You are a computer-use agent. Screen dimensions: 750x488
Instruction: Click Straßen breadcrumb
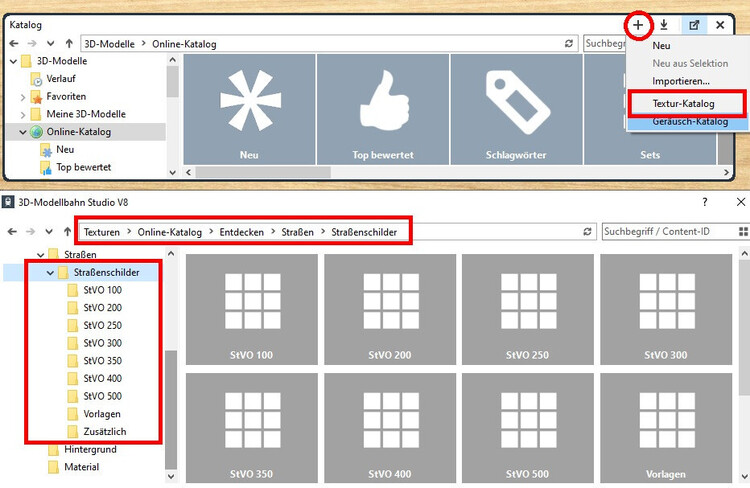click(x=298, y=232)
